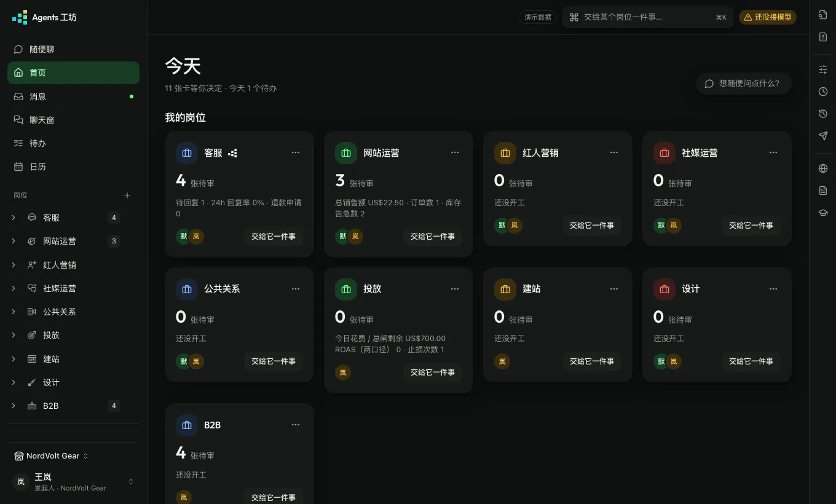Screen dimensions: 836x504
Task: Go to 随便聊 in sidebar
Action: (x=73, y=49)
